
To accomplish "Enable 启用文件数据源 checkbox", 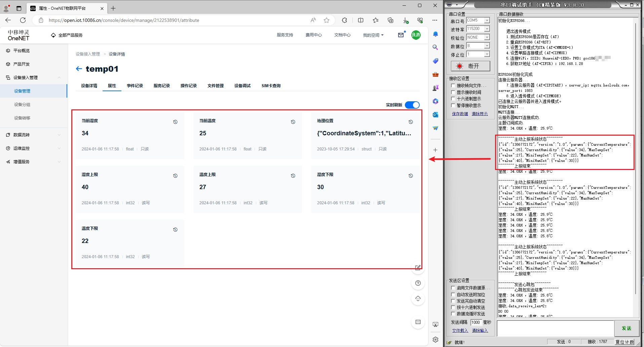I will (453, 288).
